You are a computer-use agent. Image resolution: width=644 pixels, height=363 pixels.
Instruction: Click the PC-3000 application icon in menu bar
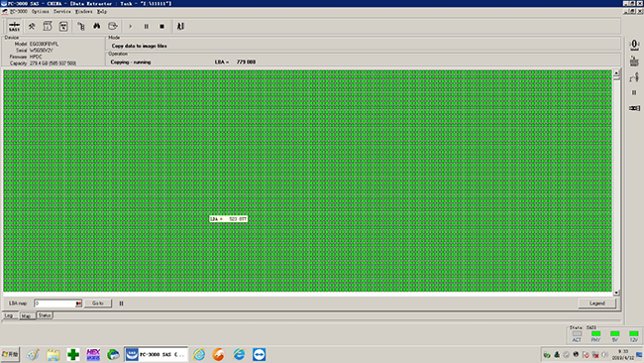[x=5, y=12]
